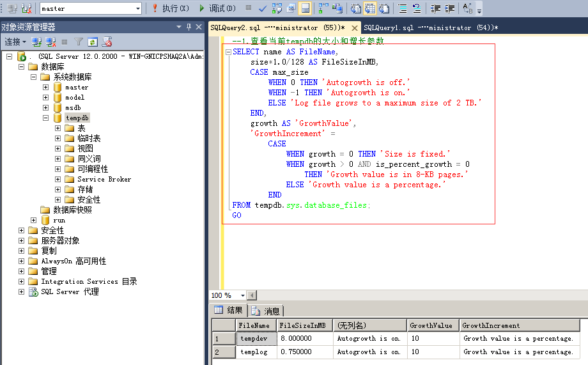Expand the msdb database node
The width and height of the screenshot is (588, 365).
(45, 107)
